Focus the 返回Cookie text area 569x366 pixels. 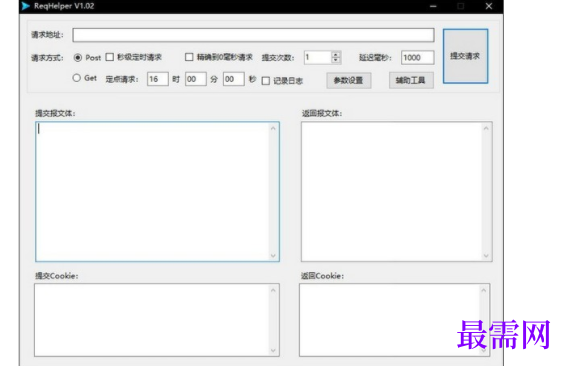coord(394,320)
